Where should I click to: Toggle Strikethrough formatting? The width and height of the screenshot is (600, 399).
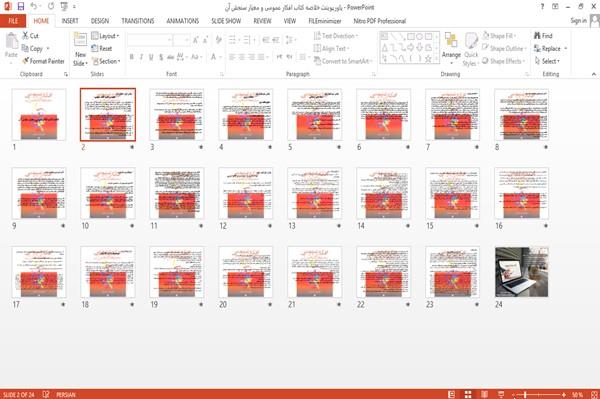click(170, 57)
